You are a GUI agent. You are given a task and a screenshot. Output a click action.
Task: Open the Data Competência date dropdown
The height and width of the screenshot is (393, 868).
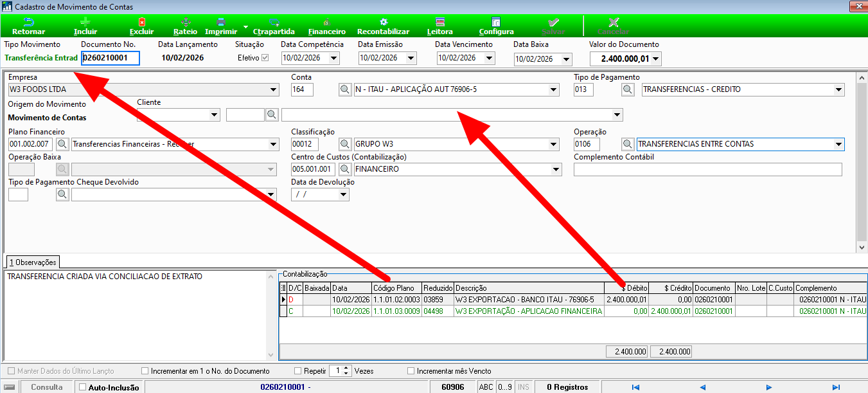point(334,58)
